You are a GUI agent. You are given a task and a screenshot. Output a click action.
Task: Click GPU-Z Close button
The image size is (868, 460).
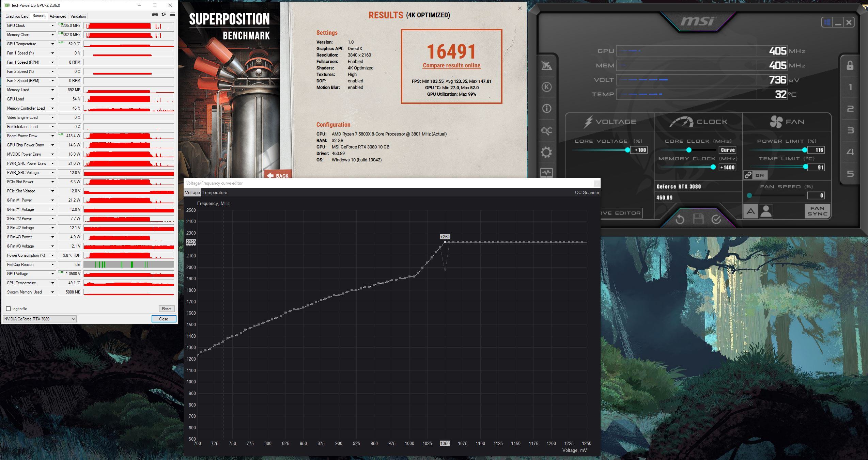coord(164,319)
